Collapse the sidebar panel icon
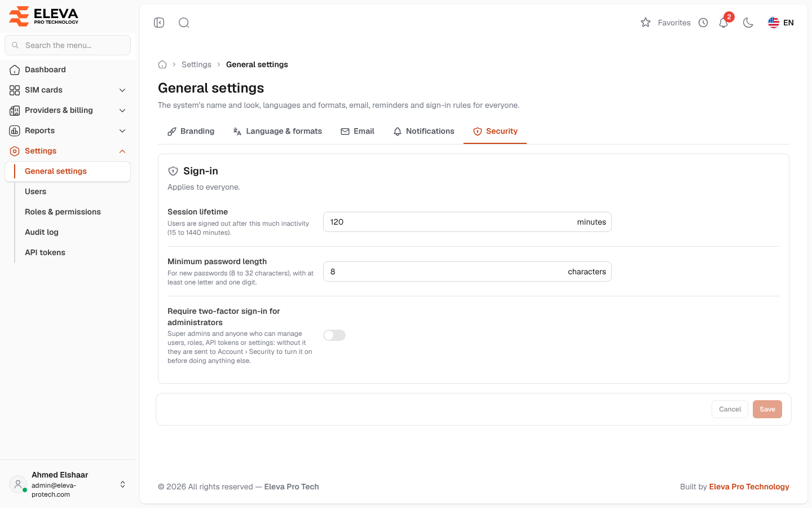Image resolution: width=812 pixels, height=508 pixels. coord(159,23)
